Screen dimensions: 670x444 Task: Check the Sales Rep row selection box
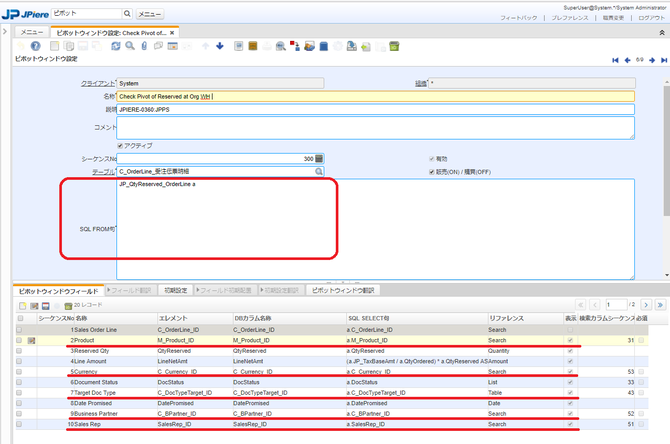tap(19, 424)
